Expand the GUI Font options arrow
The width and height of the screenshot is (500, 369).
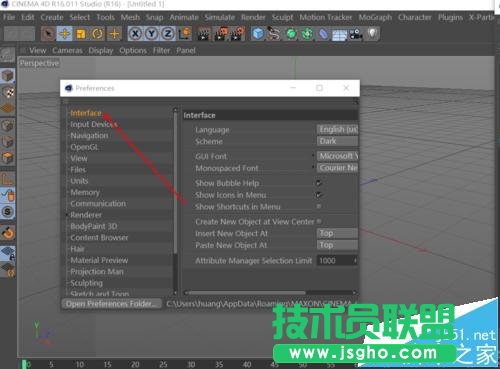(313, 156)
